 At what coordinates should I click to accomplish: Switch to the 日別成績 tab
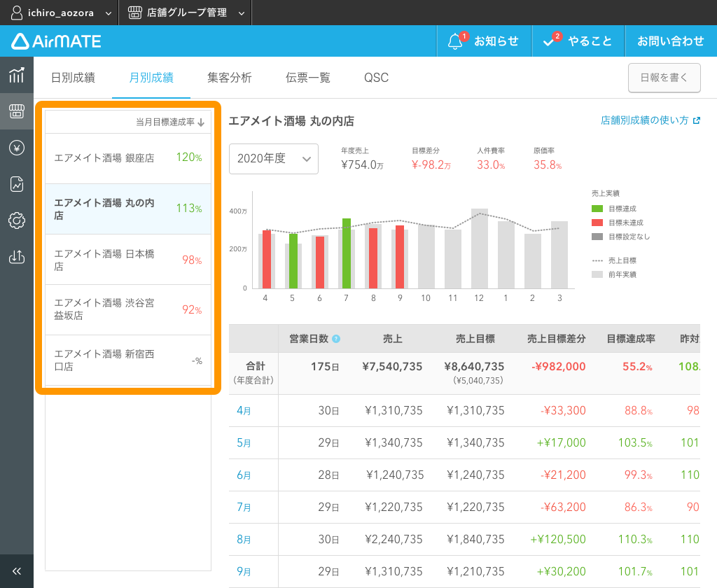click(x=73, y=78)
